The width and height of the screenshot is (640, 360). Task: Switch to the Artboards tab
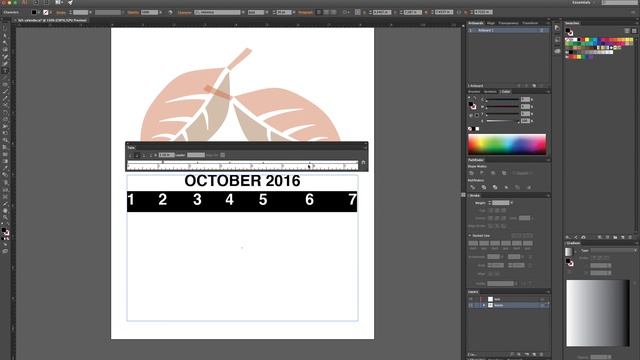click(x=476, y=23)
